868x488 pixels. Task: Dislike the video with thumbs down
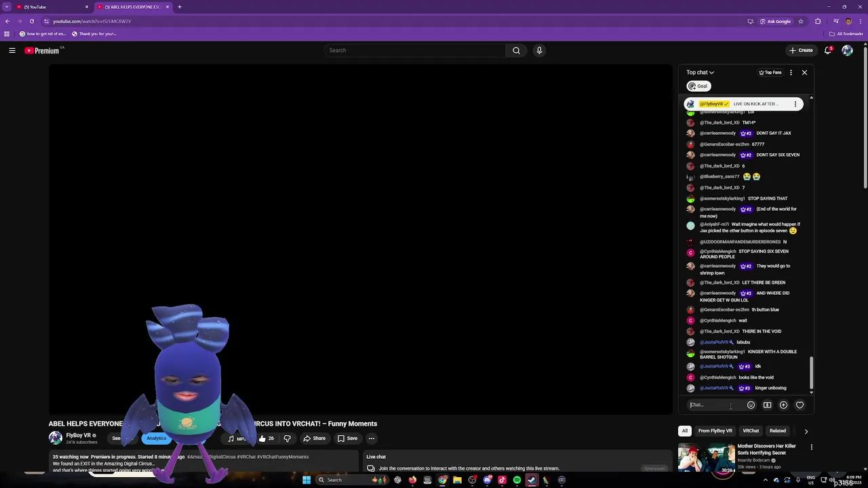tap(288, 439)
